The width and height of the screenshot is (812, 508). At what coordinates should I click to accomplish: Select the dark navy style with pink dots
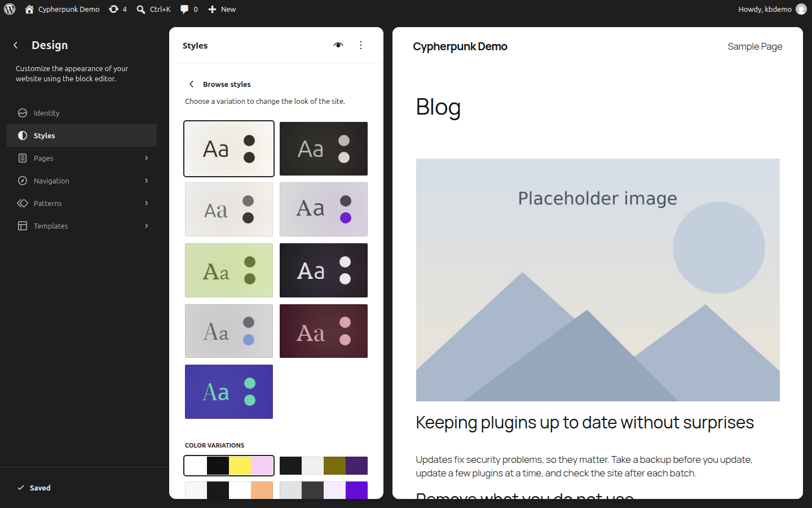coord(324,270)
